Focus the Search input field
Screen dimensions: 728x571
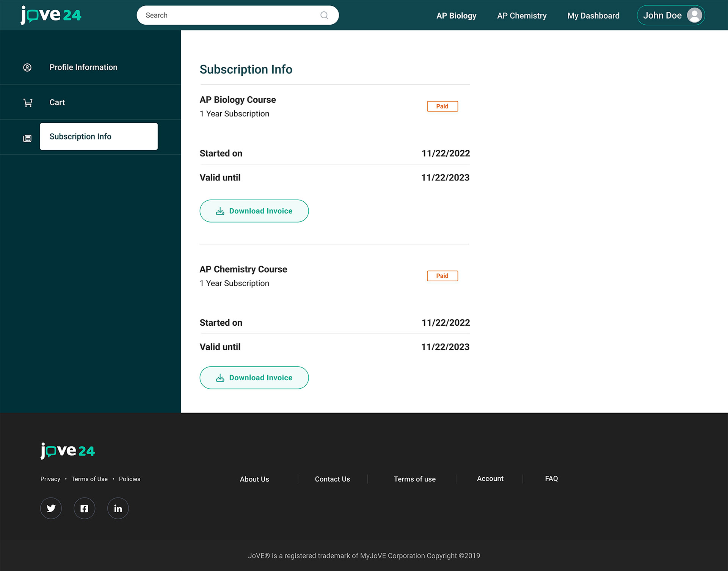tap(238, 15)
